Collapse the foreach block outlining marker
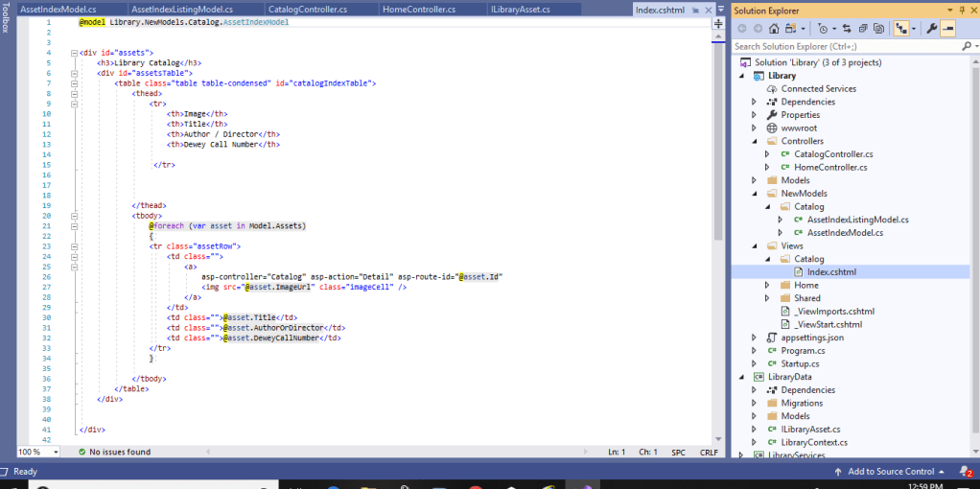Screen dimensions: 980x489 coord(73,226)
